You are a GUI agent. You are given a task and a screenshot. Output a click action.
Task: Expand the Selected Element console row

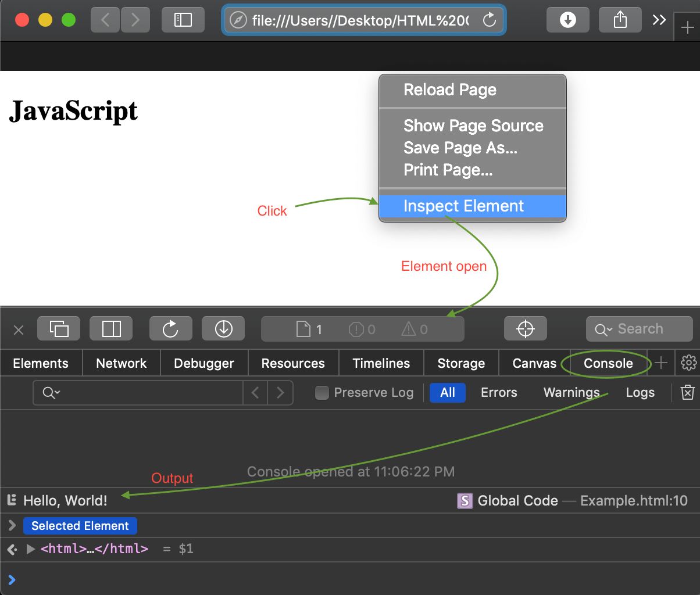pos(12,525)
